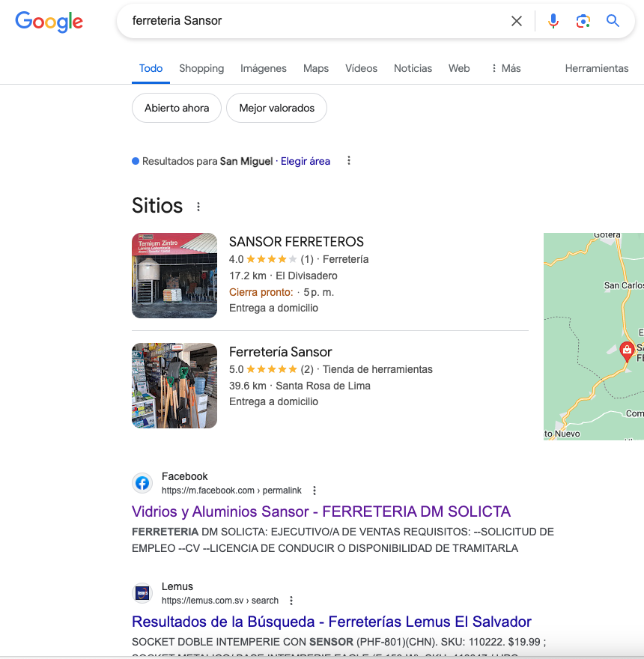Screen dimensions: 644x659
Task: Expand the Más menu
Action: coord(506,68)
